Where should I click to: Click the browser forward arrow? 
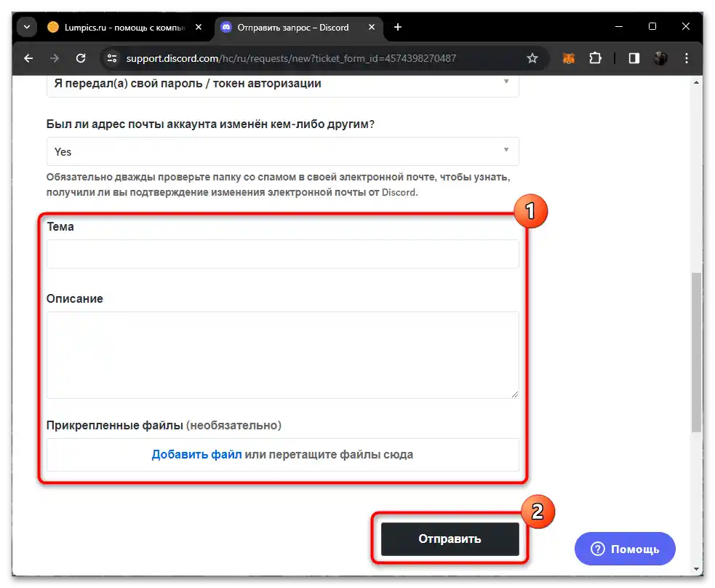tap(55, 58)
